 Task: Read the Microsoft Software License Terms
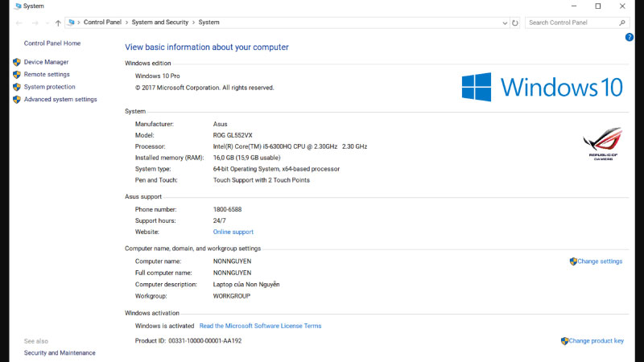click(x=260, y=326)
